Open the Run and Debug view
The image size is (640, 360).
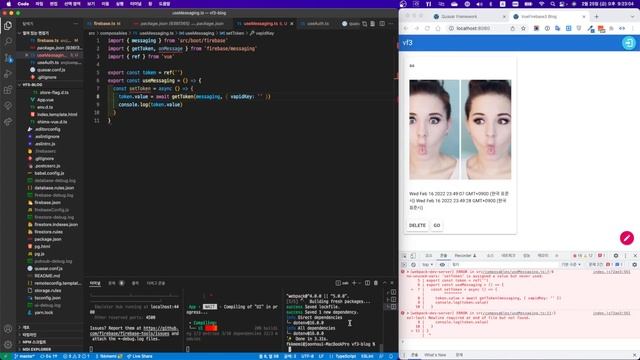tap(8, 74)
